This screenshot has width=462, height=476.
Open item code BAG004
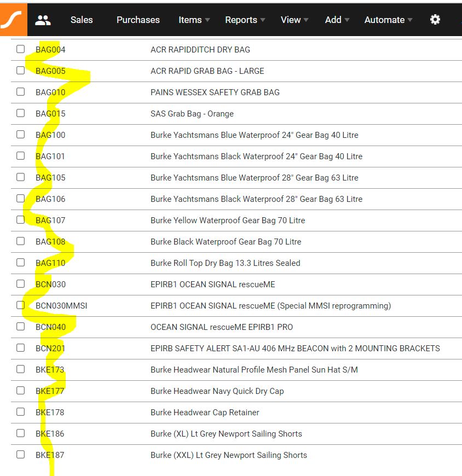tap(50, 49)
